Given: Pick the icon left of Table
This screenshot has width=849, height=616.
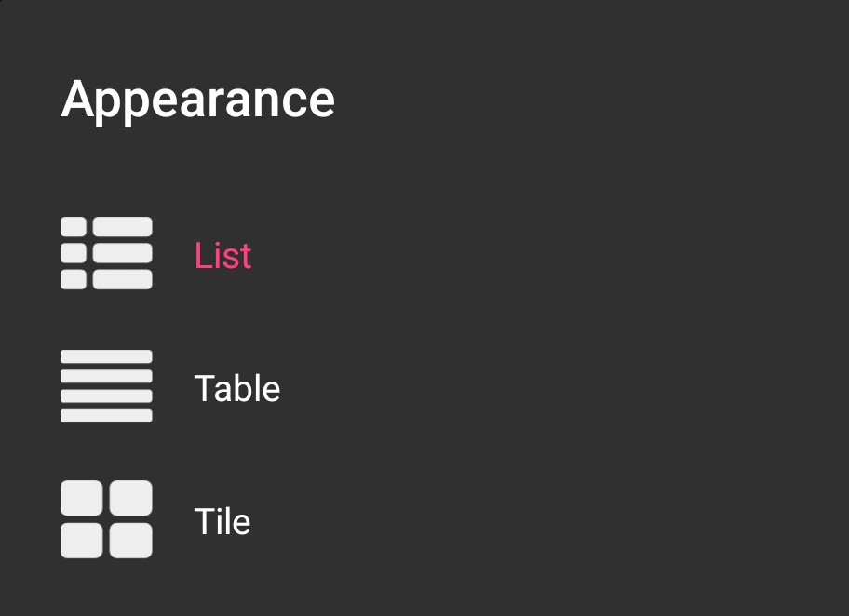Looking at the screenshot, I should coord(106,386).
